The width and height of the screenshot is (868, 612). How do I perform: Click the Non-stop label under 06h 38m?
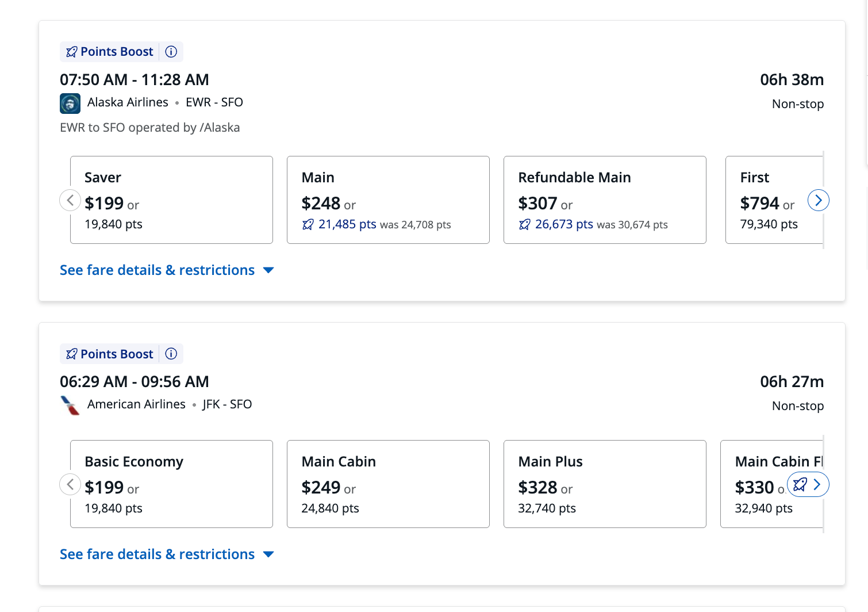(x=798, y=104)
